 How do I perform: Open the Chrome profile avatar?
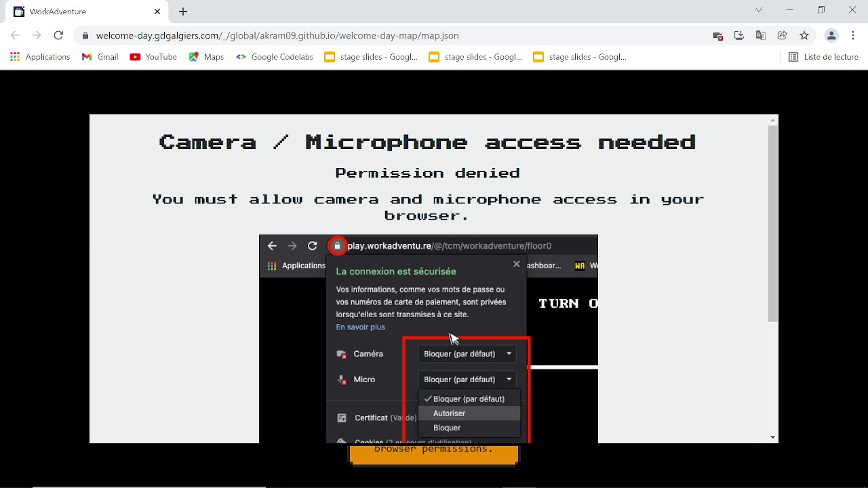[831, 35]
